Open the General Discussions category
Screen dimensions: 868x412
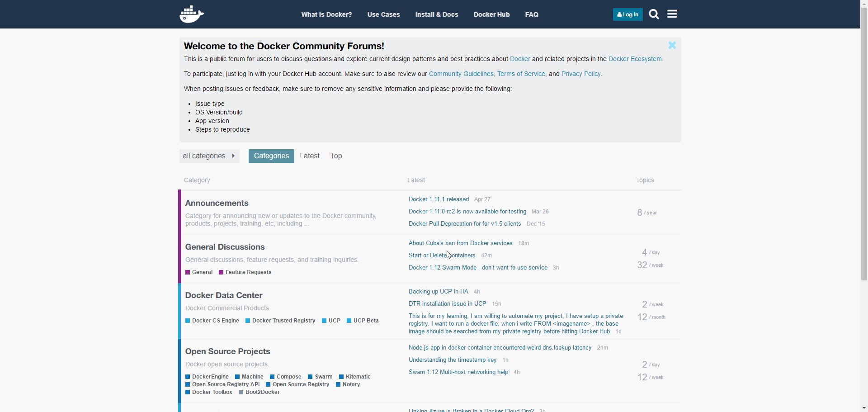pyautogui.click(x=225, y=247)
